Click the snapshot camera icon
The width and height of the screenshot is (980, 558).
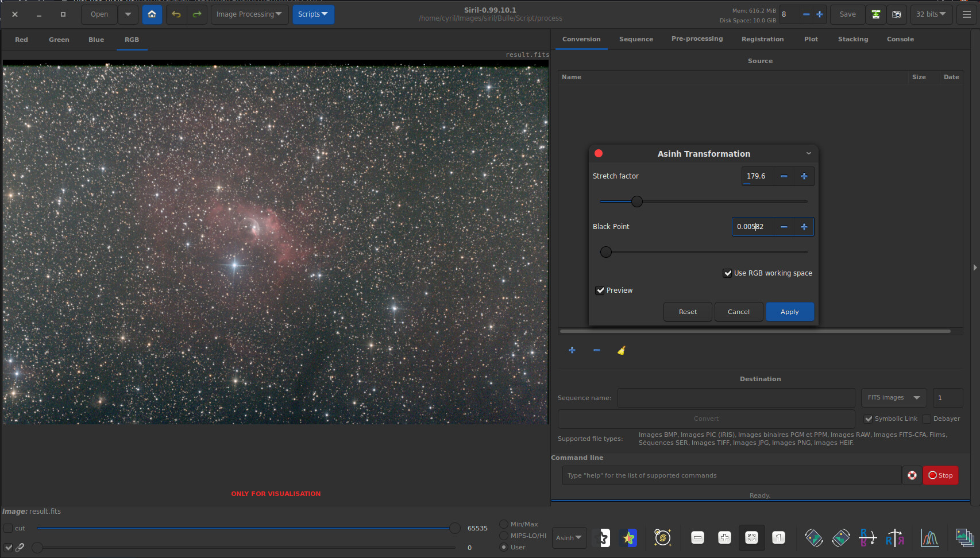tap(896, 14)
